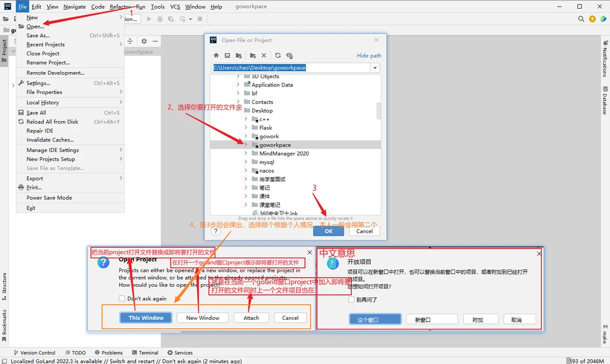
Task: Open the path history dropdown arrow
Action: pyautogui.click(x=375, y=68)
